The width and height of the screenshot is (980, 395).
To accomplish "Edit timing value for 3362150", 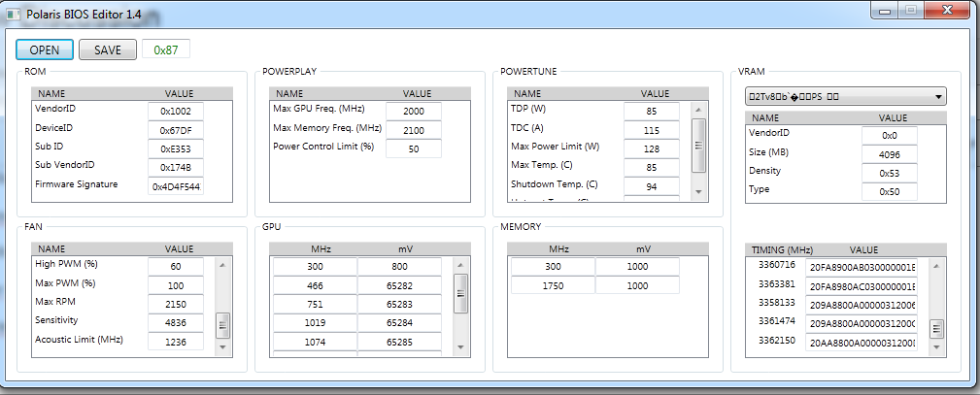I will [x=862, y=342].
